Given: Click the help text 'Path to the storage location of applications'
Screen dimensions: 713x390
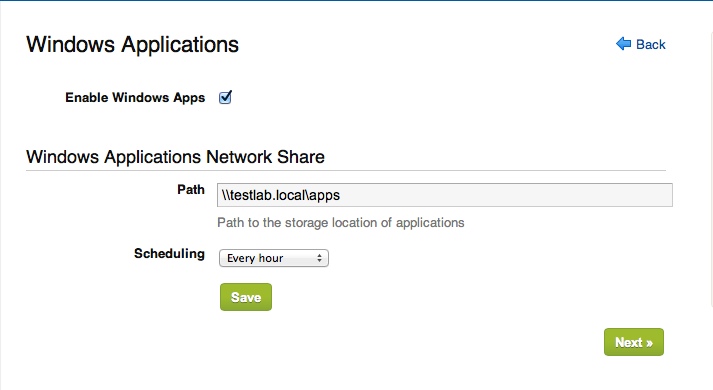Looking at the screenshot, I should point(341,223).
